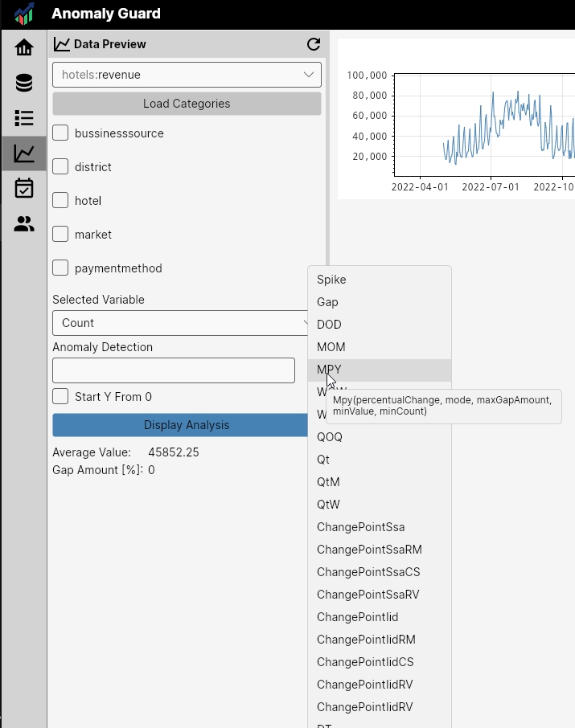
Task: Toggle the district checkbox
Action: 60,166
